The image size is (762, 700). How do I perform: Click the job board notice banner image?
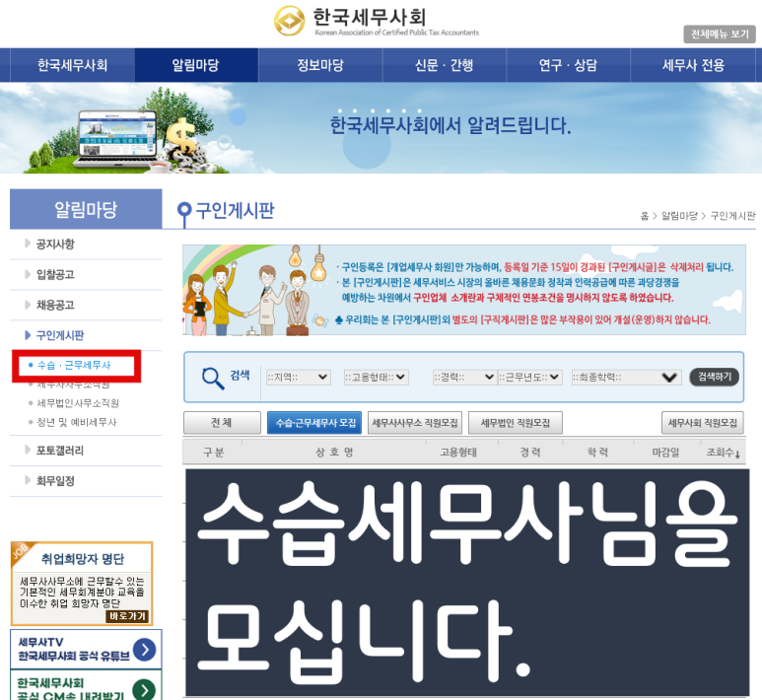tap(464, 290)
